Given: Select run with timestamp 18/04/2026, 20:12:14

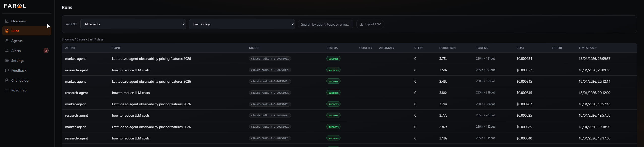Looking at the screenshot, I should [x=349, y=81].
